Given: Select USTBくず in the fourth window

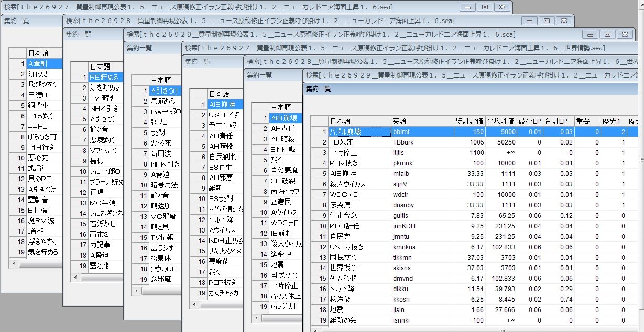Looking at the screenshot, I should point(226,115).
